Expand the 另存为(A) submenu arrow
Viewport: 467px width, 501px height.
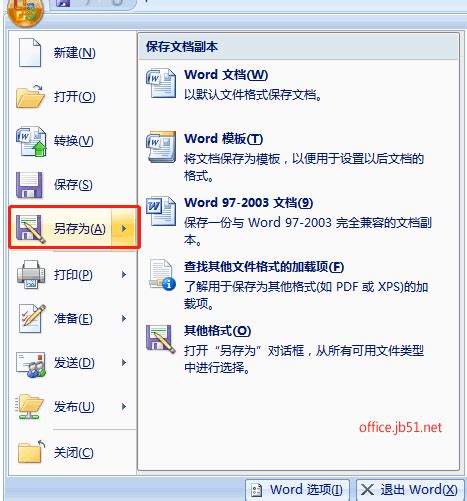pos(124,228)
